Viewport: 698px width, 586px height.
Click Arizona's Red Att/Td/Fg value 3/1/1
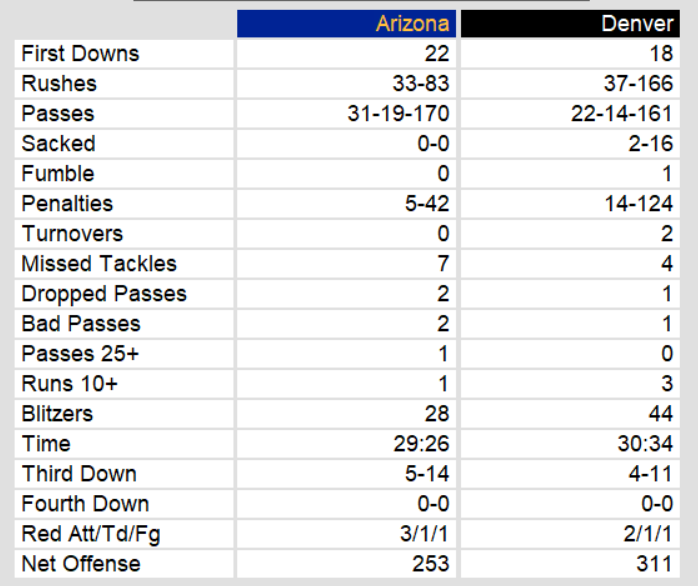424,533
